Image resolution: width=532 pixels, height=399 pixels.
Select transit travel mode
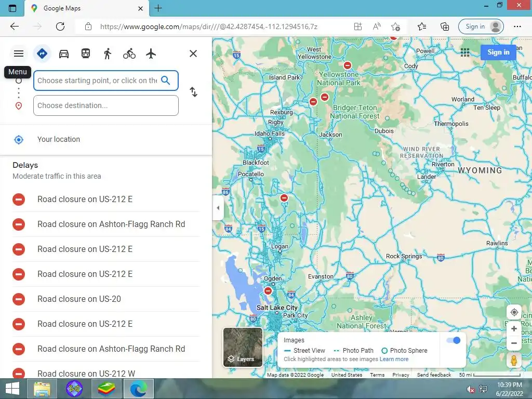click(86, 54)
